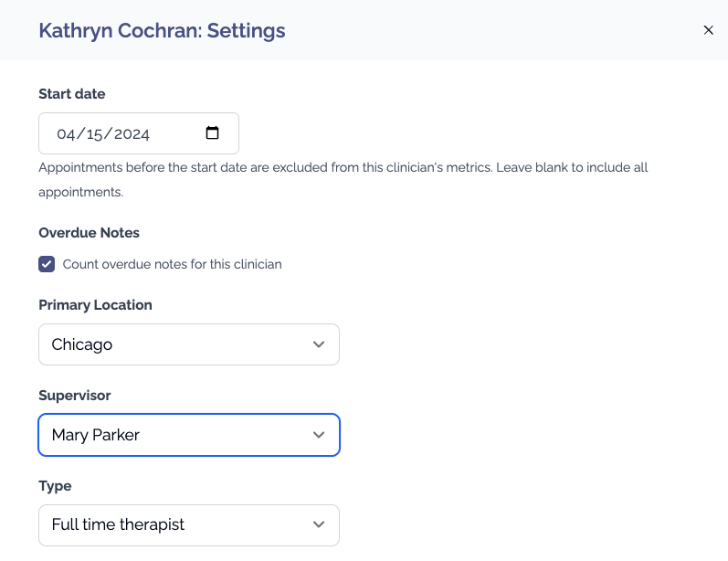Click the 'Kathryn Cochran: Settings' dialog title
The image size is (728, 561).
(x=162, y=31)
